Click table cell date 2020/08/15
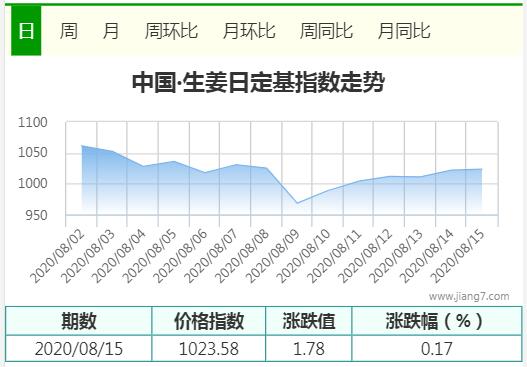527x367 pixels. pos(79,349)
